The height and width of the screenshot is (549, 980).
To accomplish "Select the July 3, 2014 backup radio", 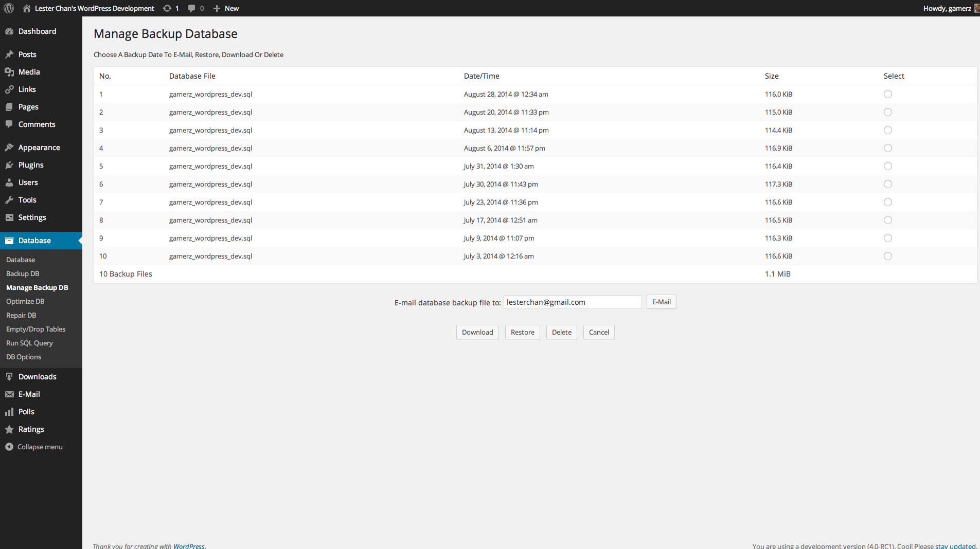I will point(888,256).
